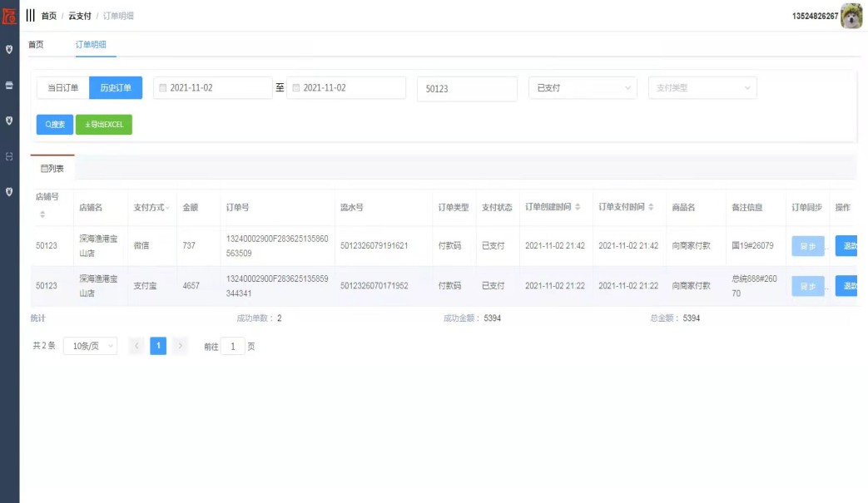The height and width of the screenshot is (503, 868).
Task: Click the green 导出EXCEL button
Action: coord(104,125)
